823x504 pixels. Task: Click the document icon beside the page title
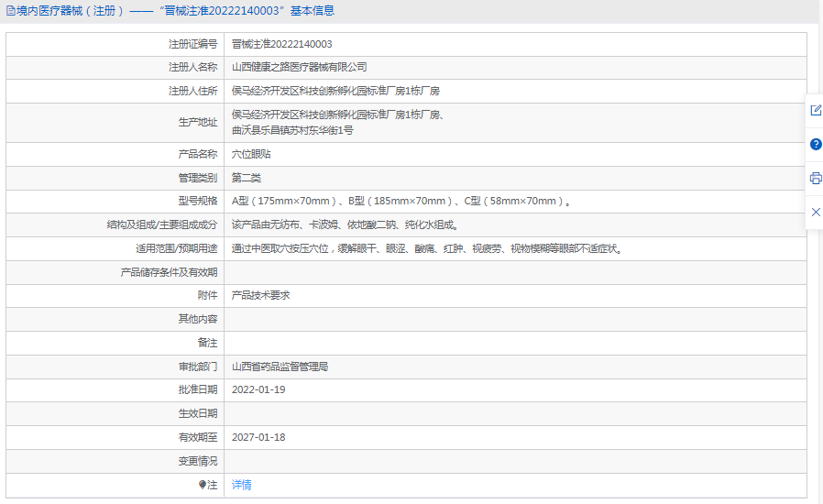10,11
